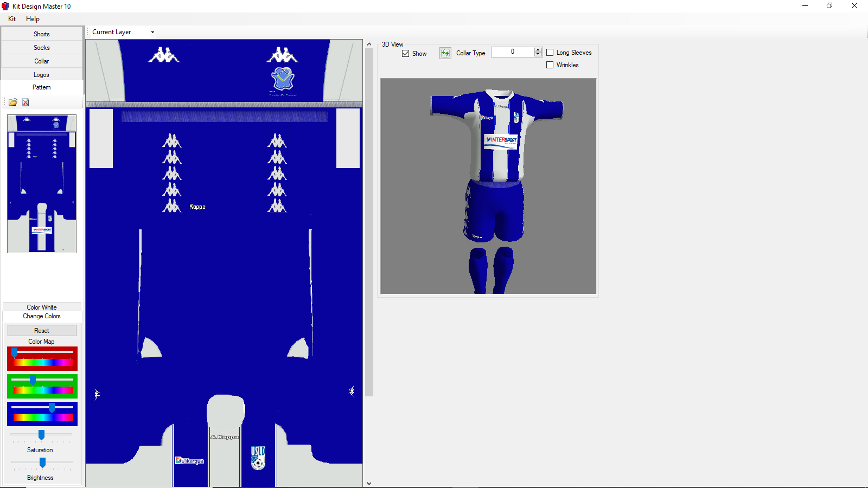Open the Kit menu
Viewport: 868px width, 488px height.
12,19
